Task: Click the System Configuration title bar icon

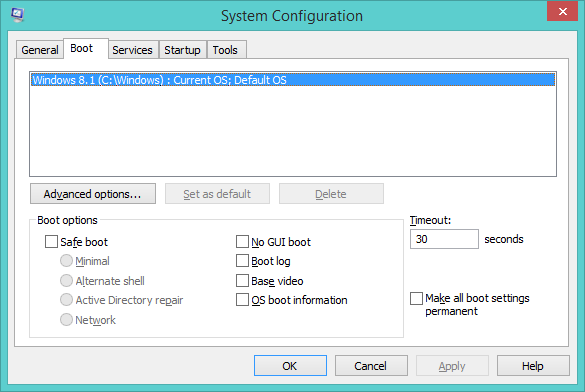Action: 17,15
